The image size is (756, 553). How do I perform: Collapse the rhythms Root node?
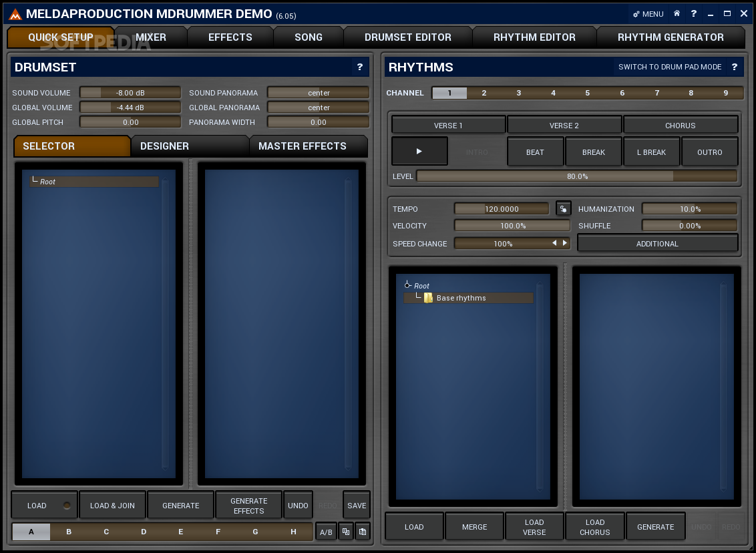point(407,285)
